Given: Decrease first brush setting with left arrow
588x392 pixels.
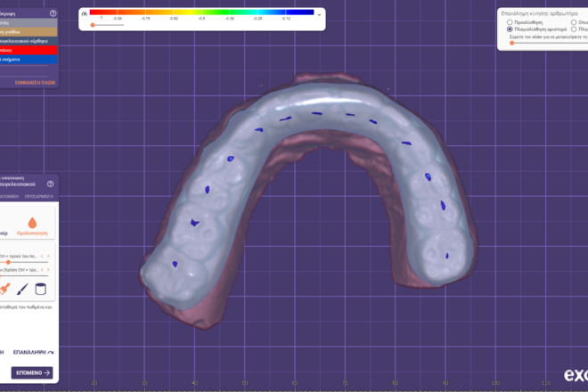Looking at the screenshot, I should [x=42, y=257].
